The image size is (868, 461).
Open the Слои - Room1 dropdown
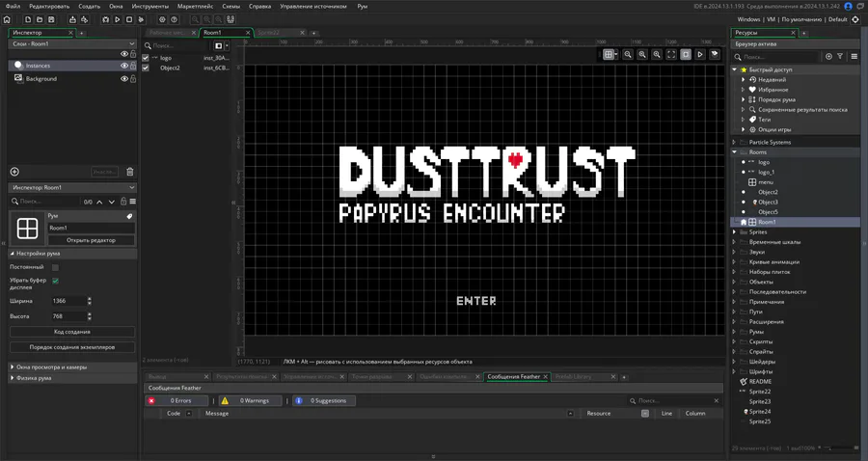click(72, 43)
